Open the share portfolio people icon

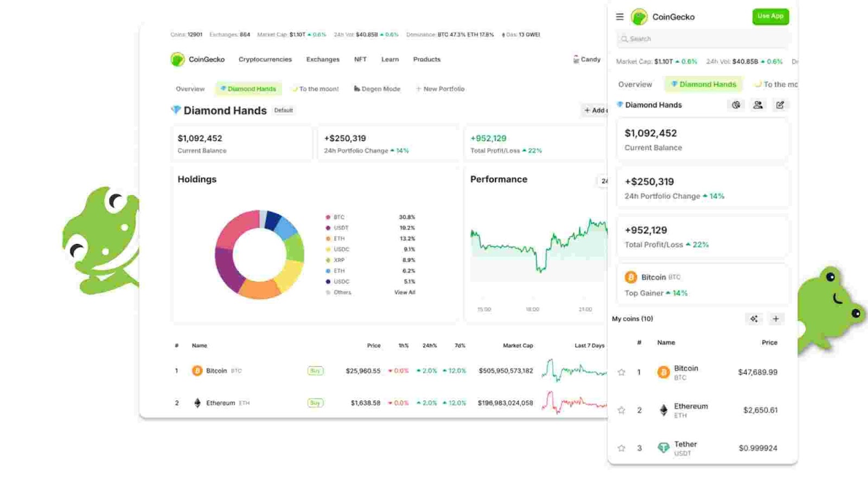(x=758, y=105)
